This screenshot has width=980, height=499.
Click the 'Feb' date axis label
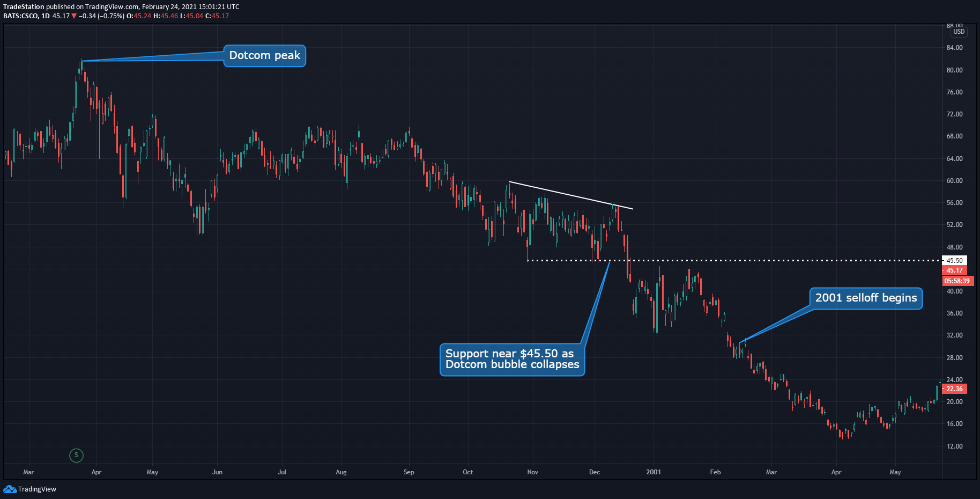715,472
